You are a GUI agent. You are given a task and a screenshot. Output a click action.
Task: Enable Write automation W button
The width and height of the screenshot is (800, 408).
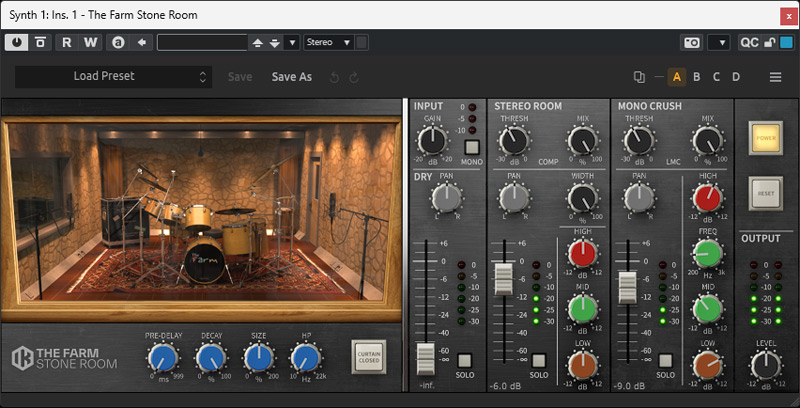[91, 42]
